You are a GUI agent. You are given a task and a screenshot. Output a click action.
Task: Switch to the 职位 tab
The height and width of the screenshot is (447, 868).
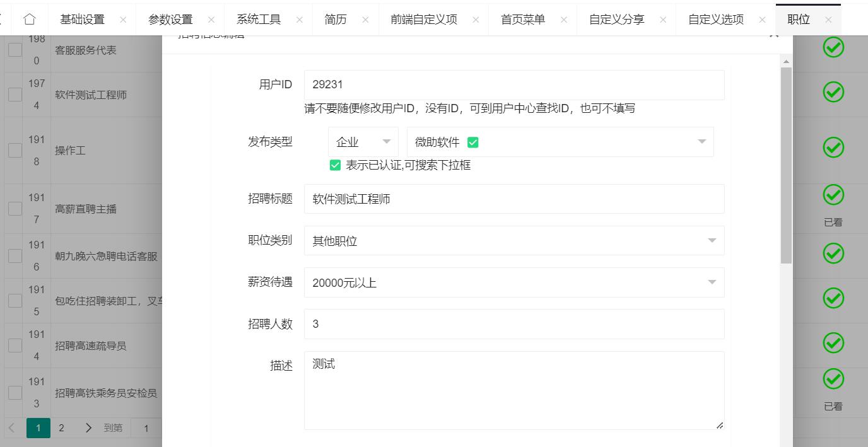[799, 20]
